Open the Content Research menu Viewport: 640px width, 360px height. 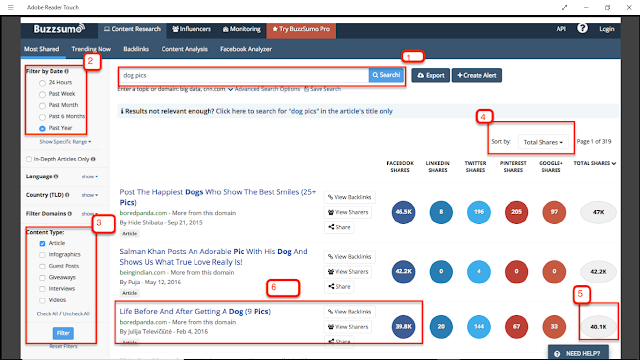132,29
